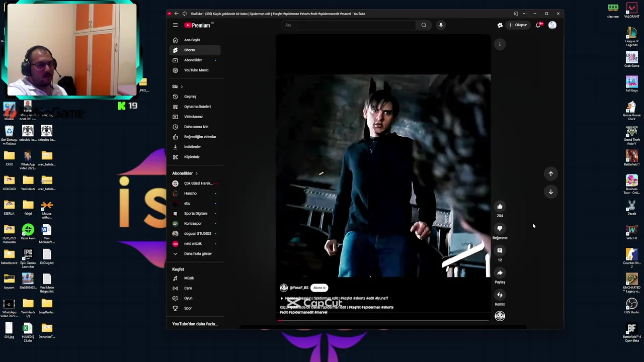
Task: Open the Valorant desktop shortcut
Action: [x=632, y=10]
